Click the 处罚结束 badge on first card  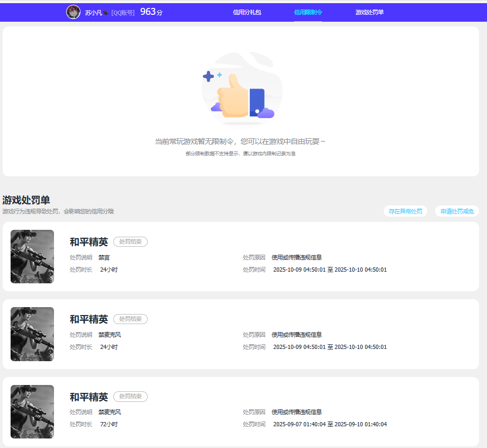[130, 241]
